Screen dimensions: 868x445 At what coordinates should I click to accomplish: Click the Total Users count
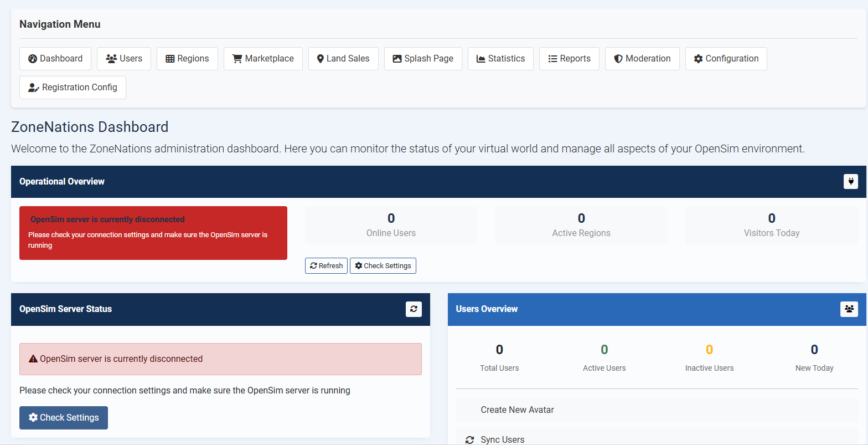(x=499, y=350)
